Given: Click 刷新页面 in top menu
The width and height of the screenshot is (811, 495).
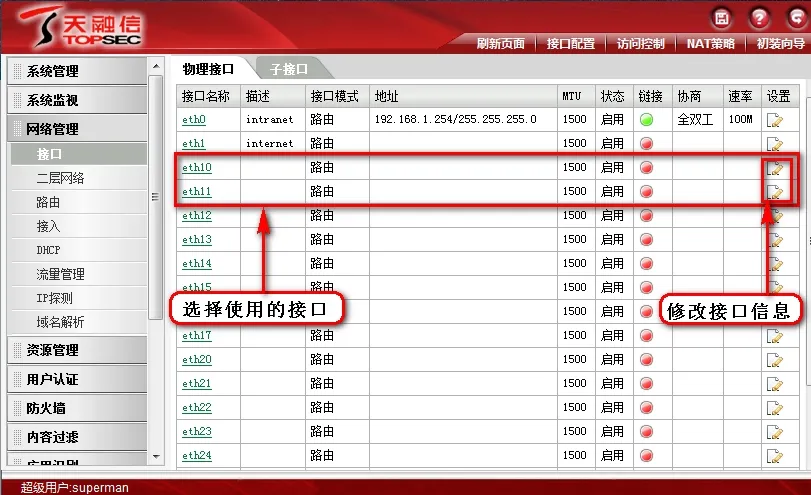Looking at the screenshot, I should [500, 44].
